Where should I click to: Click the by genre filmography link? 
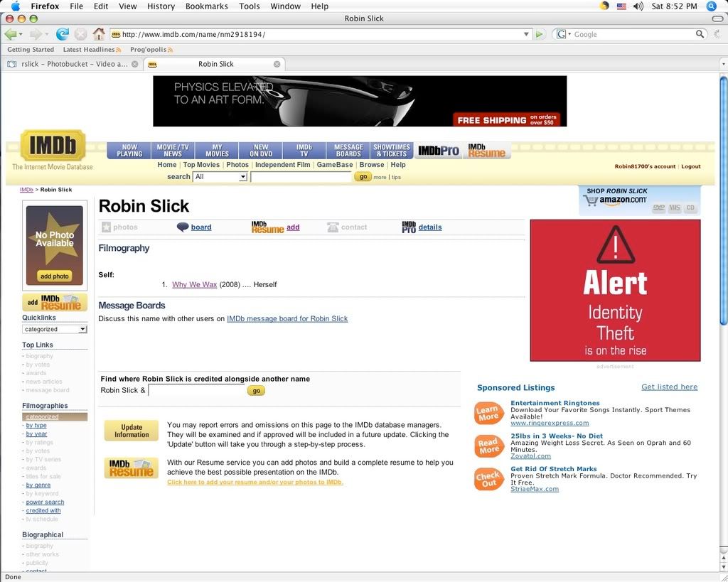coord(38,485)
